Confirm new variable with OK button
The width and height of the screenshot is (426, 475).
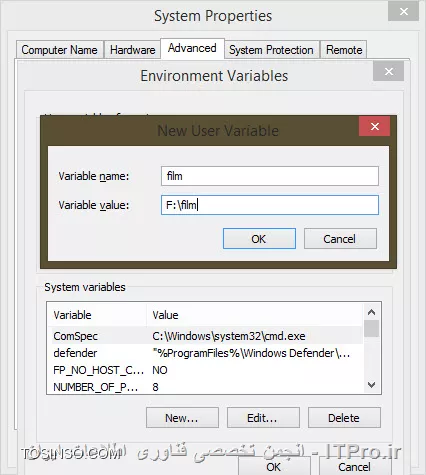coord(259,239)
